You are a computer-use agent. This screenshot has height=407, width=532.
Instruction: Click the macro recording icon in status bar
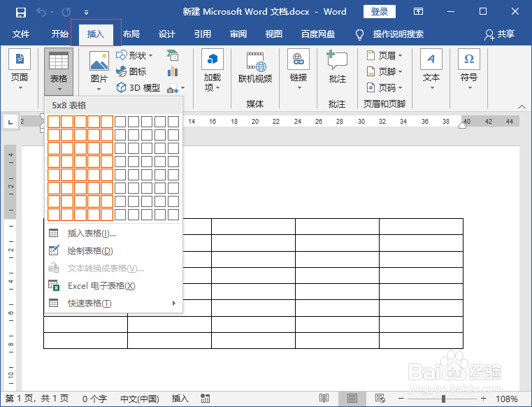coord(205,399)
